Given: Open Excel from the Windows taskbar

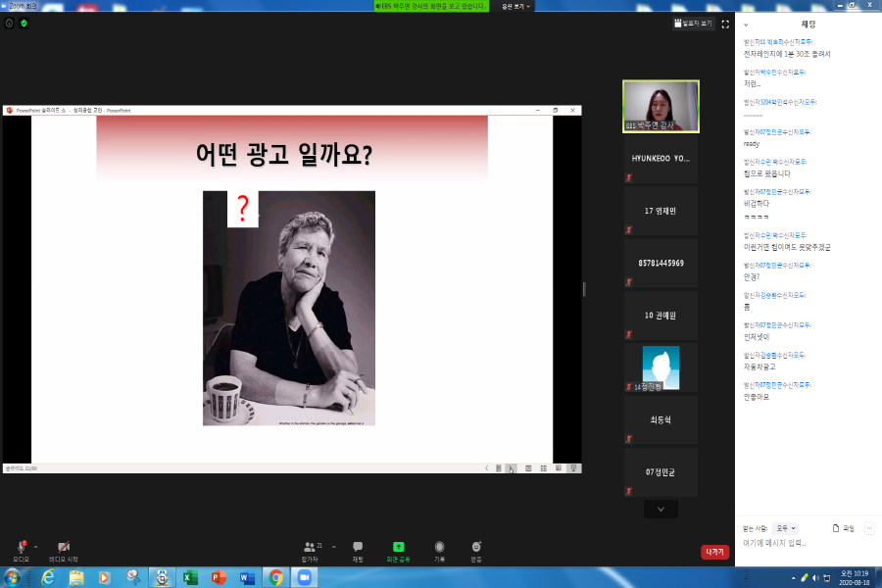Looking at the screenshot, I should click(x=190, y=577).
